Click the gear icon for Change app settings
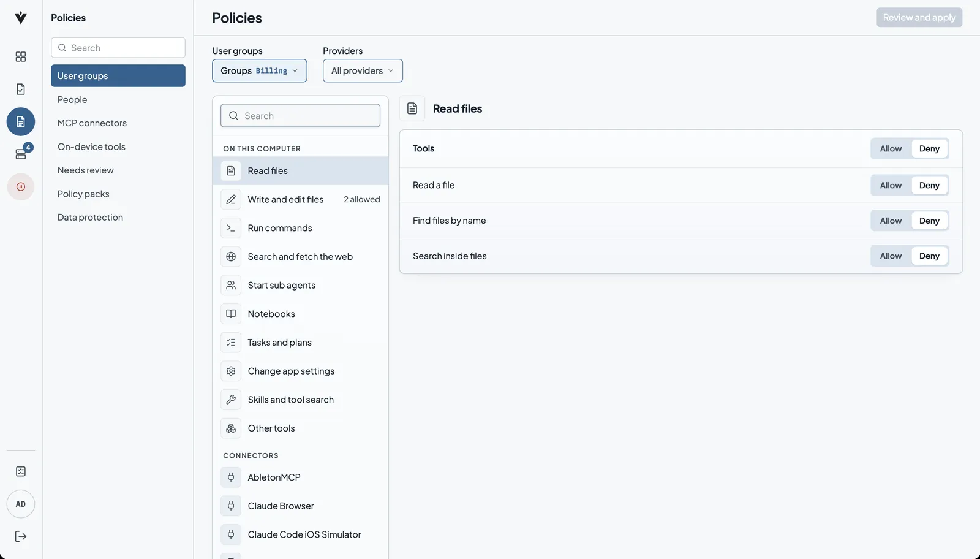 [231, 371]
